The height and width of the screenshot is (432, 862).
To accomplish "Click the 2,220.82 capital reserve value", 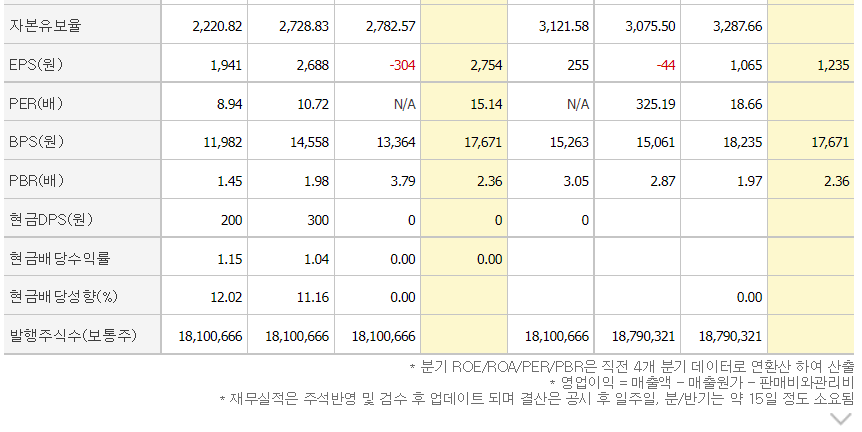I will pyautogui.click(x=217, y=26).
